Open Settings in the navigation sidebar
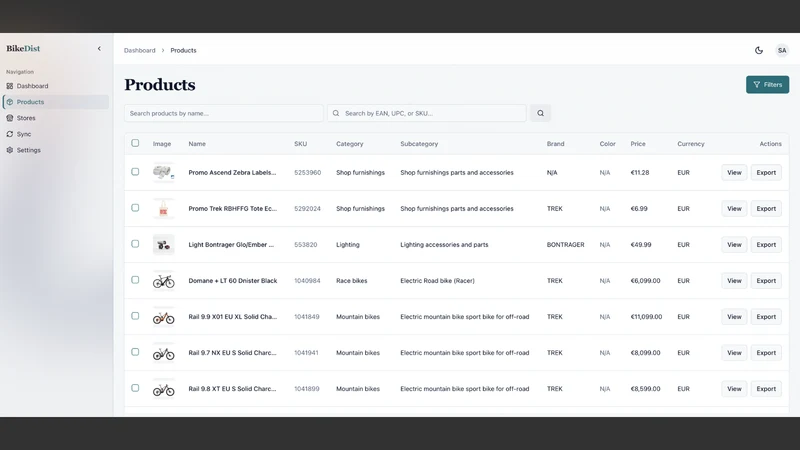Viewport: 800px width, 450px height. click(55, 150)
